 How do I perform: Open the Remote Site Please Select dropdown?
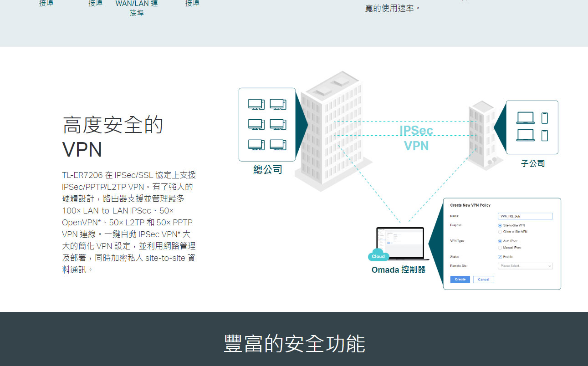[525, 266]
